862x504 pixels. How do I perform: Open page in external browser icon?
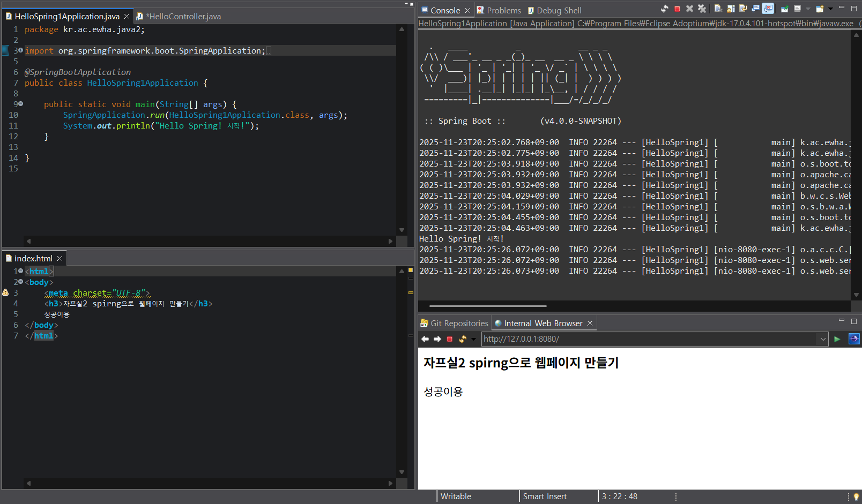(854, 339)
